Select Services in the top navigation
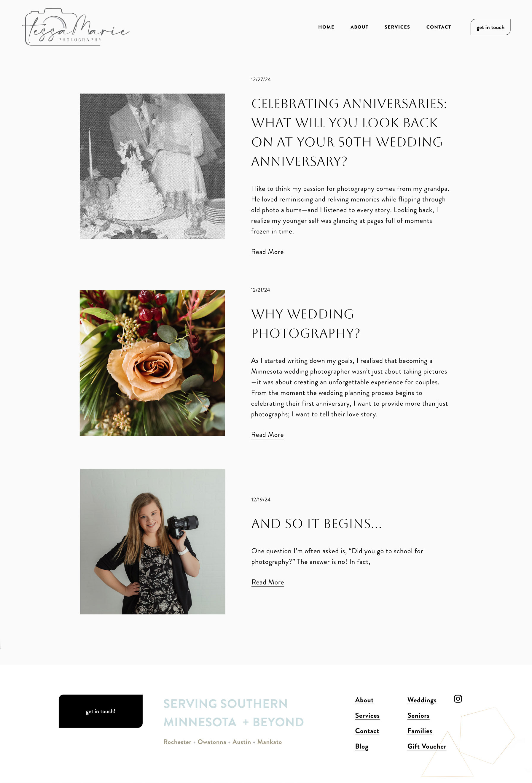 [x=397, y=27]
